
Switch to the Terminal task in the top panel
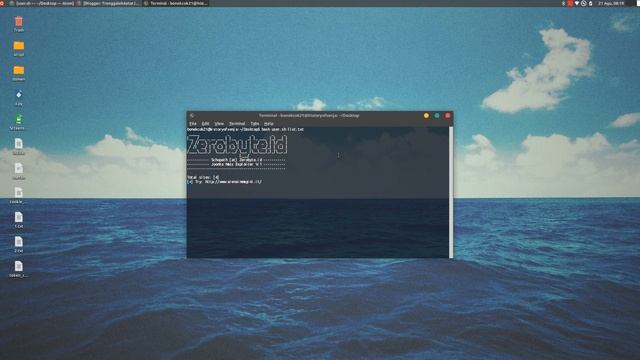tap(176, 3)
